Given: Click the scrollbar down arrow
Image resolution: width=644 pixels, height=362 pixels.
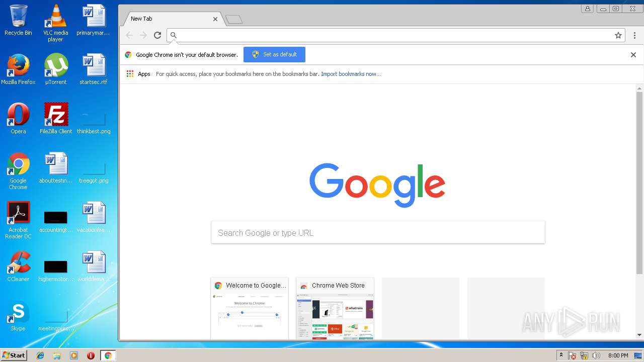Looking at the screenshot, I should tap(639, 335).
